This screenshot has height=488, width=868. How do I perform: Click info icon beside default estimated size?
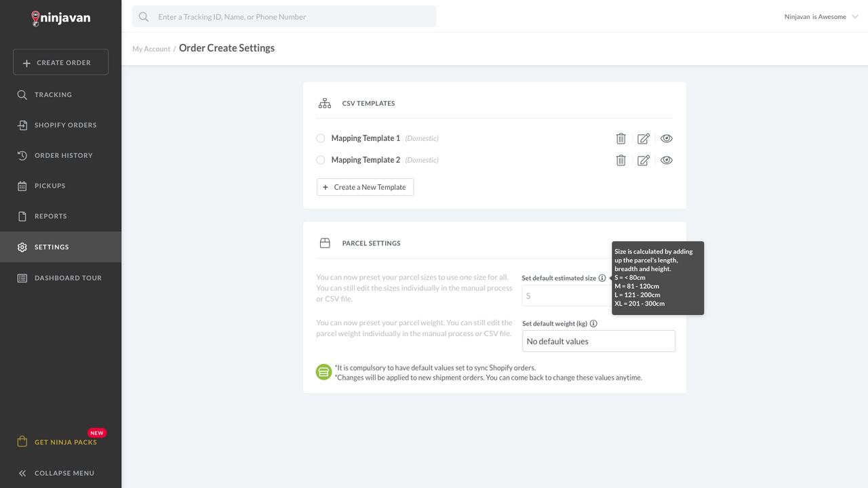[x=602, y=278]
